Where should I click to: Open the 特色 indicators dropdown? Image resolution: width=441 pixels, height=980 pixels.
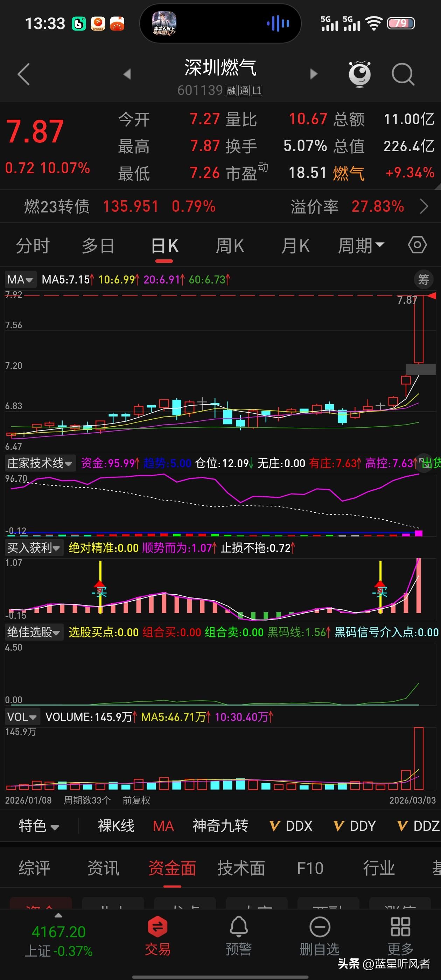tap(39, 826)
